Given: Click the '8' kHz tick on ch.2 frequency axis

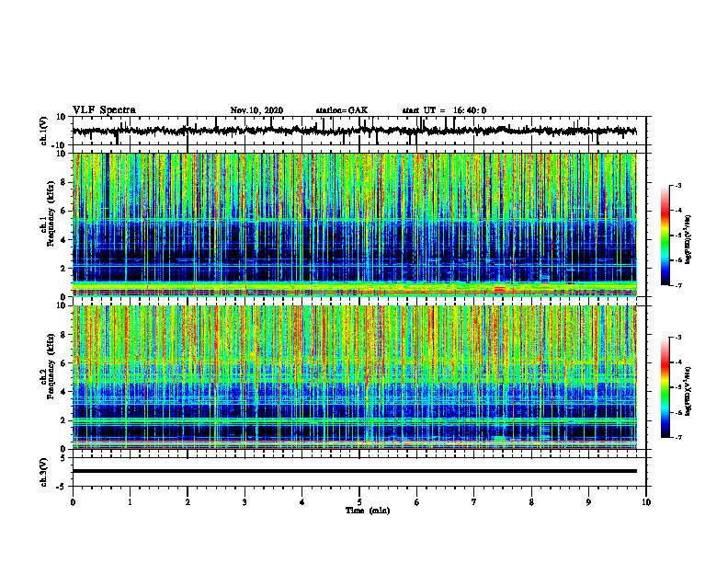Looking at the screenshot, I should (x=63, y=335).
